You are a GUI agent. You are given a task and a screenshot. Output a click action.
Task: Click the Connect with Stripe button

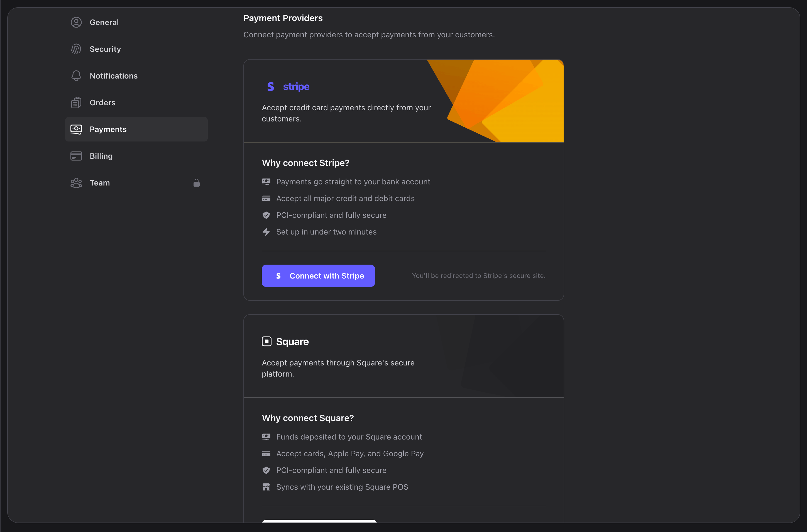318,275
